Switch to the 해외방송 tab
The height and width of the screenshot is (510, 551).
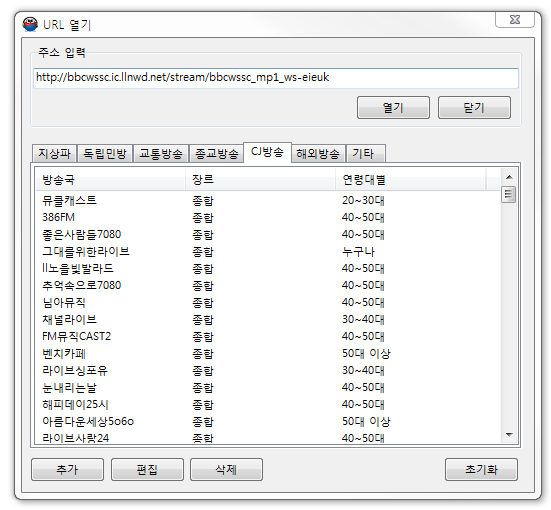318,154
